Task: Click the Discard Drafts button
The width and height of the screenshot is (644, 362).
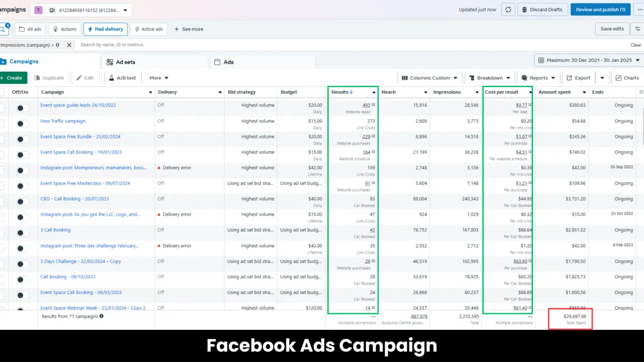Action: click(x=543, y=10)
